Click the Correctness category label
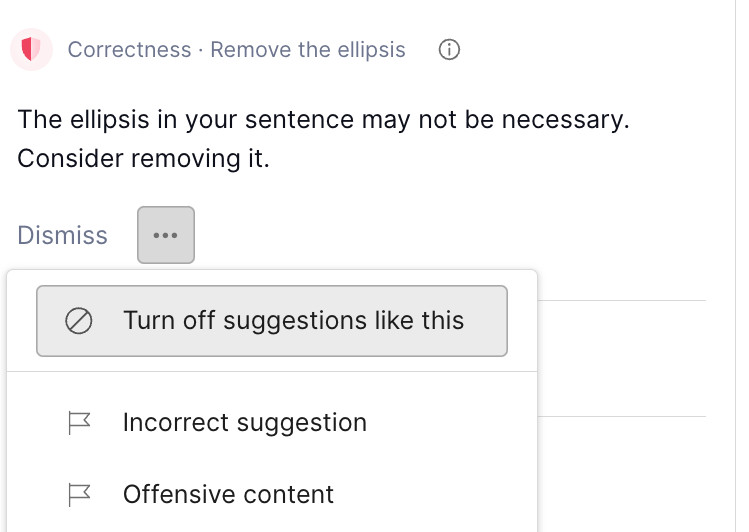The image size is (749, 532). (129, 50)
